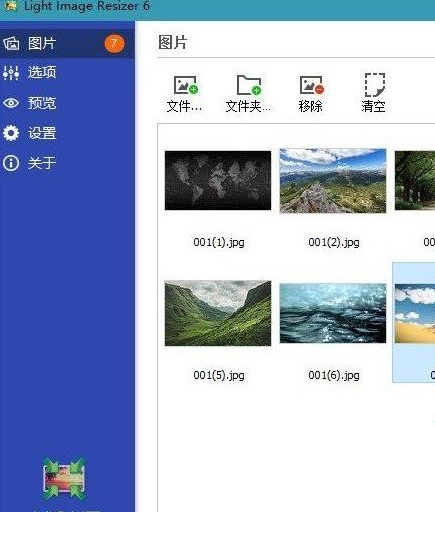This screenshot has height=535, width=435.
Task: Select the highlighted beach thumbnail with clouds
Action: pyautogui.click(x=415, y=313)
